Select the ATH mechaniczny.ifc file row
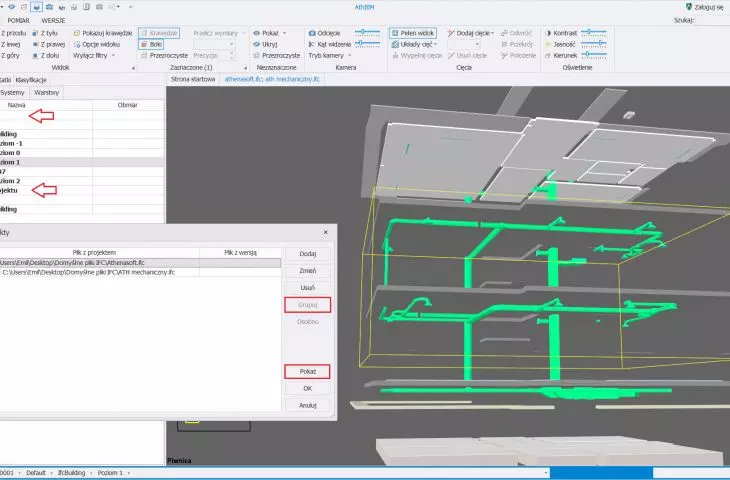730x480 pixels. tap(140, 272)
